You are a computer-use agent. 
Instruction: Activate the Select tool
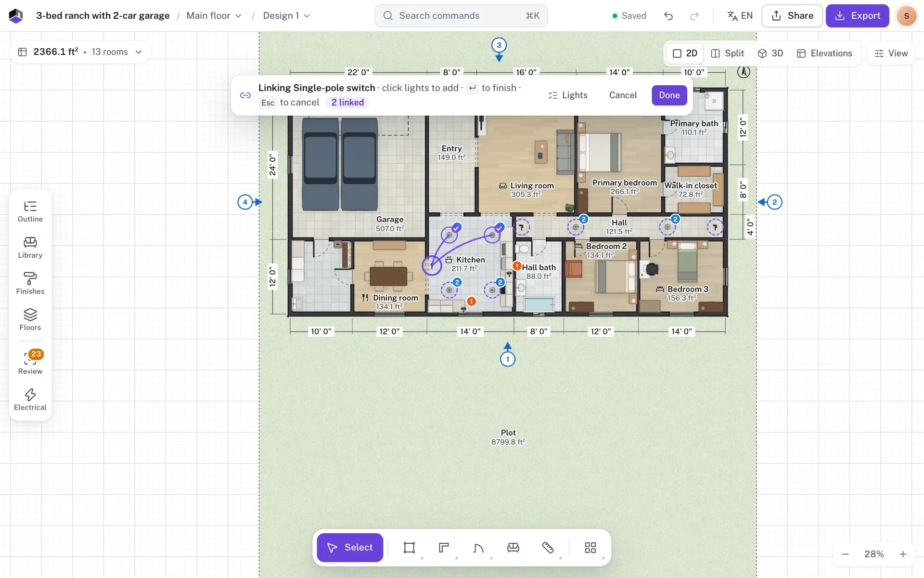coord(350,548)
